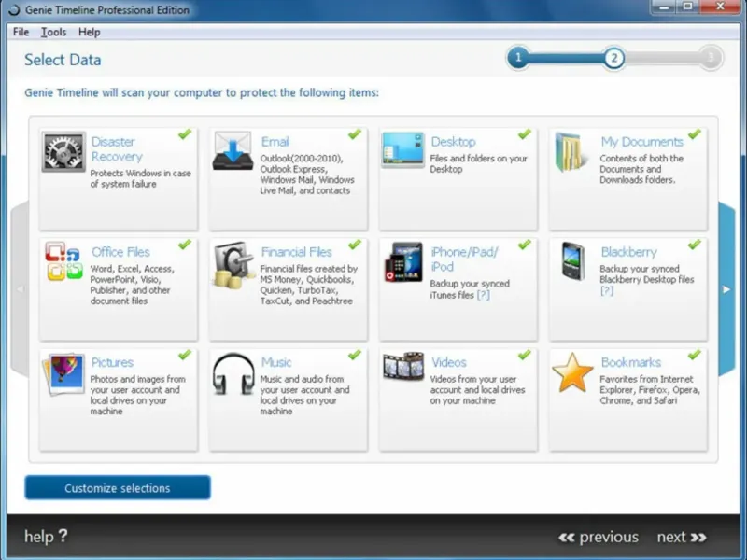This screenshot has width=747, height=560.
Task: Close the Genie Timeline window
Action: [720, 7]
